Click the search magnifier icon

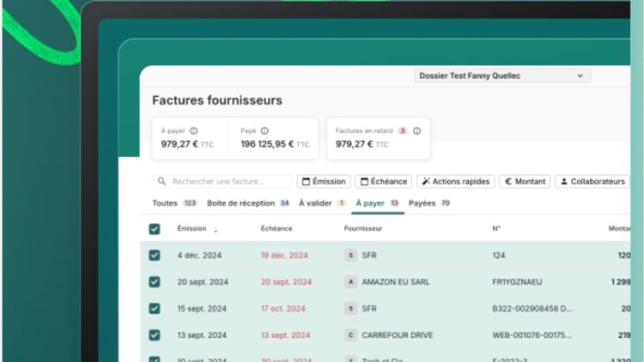pos(162,182)
